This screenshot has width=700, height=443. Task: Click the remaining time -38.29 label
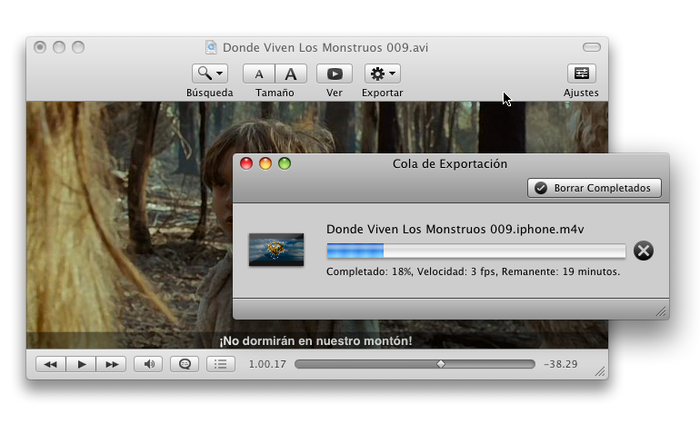(x=561, y=364)
